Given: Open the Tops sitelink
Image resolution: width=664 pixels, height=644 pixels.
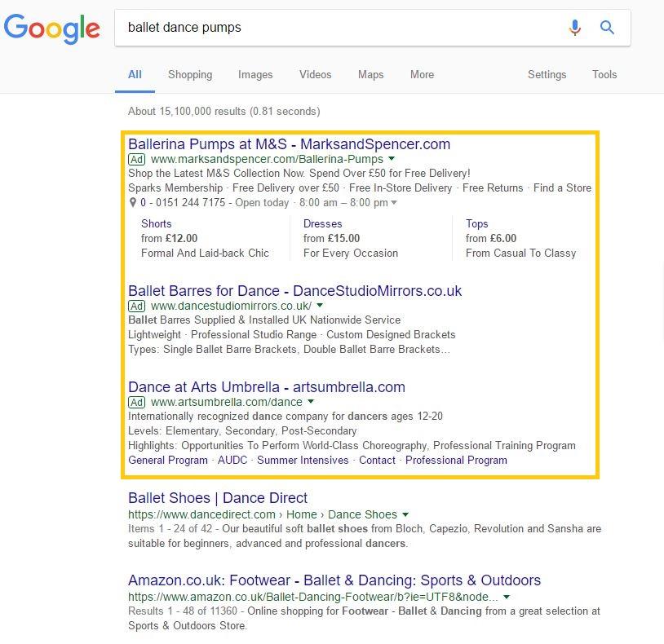Looking at the screenshot, I should coord(477,223).
